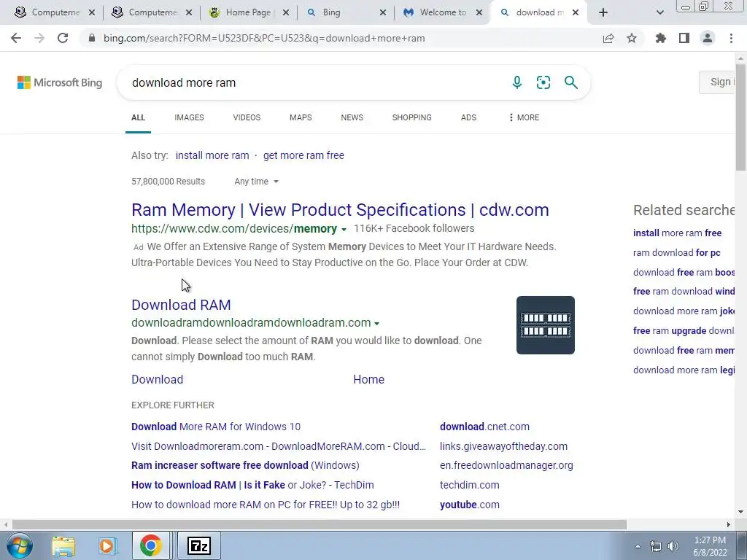Click the visual search camera icon

click(543, 82)
